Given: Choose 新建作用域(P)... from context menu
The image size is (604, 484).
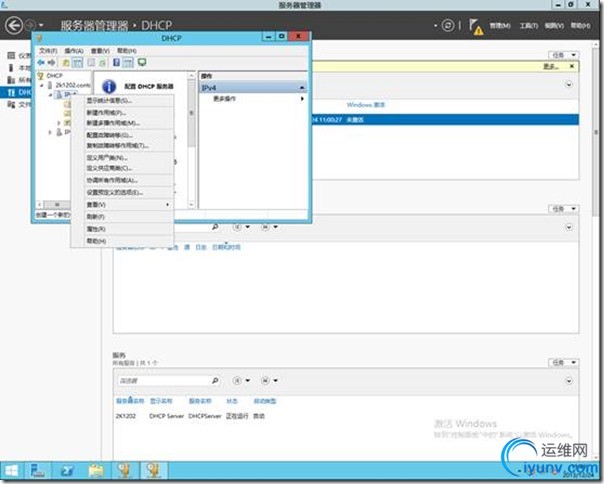Looking at the screenshot, I should click(122, 113).
